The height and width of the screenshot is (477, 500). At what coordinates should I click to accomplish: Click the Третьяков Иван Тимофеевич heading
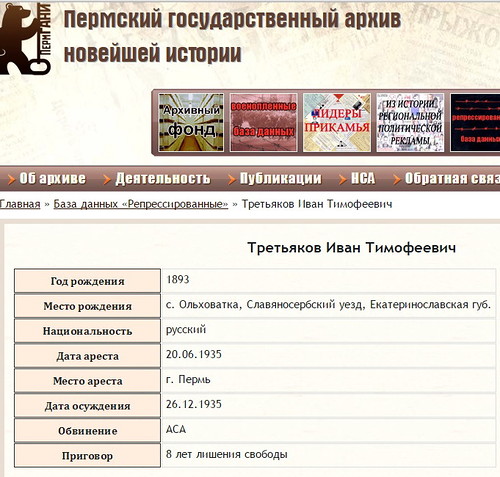[x=352, y=248]
